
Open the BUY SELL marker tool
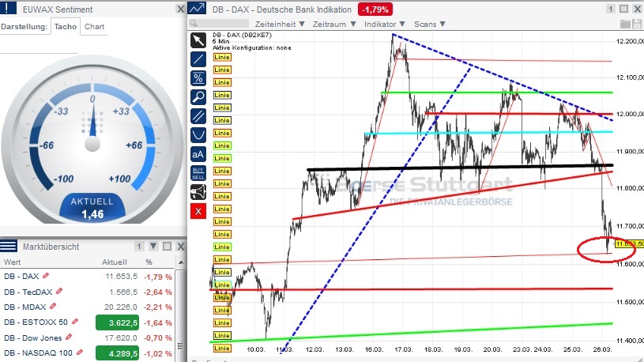tap(198, 173)
